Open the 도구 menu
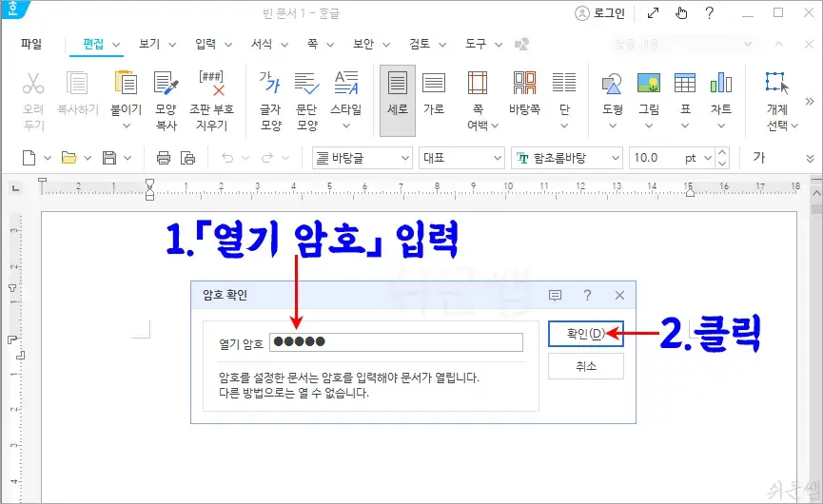 (476, 44)
